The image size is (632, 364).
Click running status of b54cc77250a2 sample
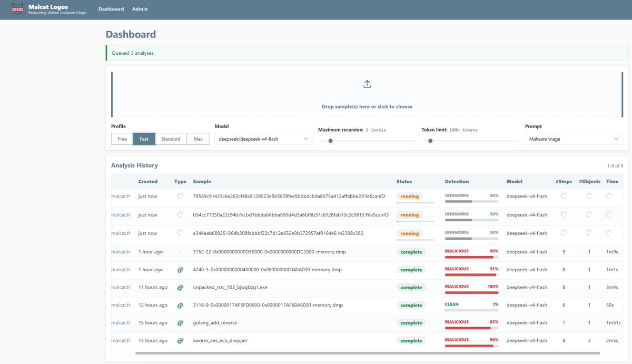point(410,215)
